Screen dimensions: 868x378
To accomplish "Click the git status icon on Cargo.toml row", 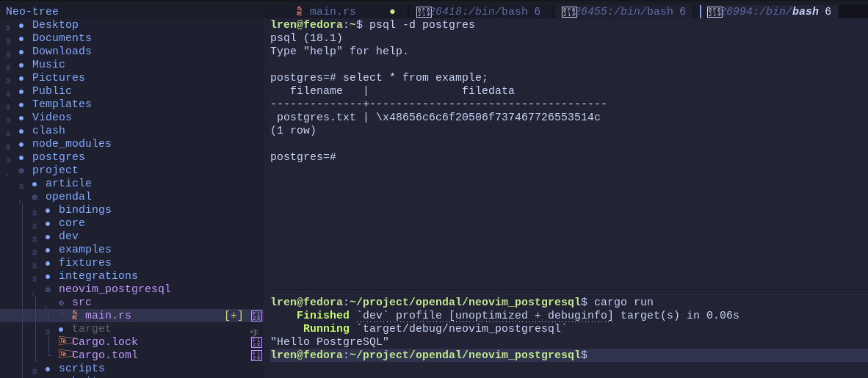I will point(256,355).
